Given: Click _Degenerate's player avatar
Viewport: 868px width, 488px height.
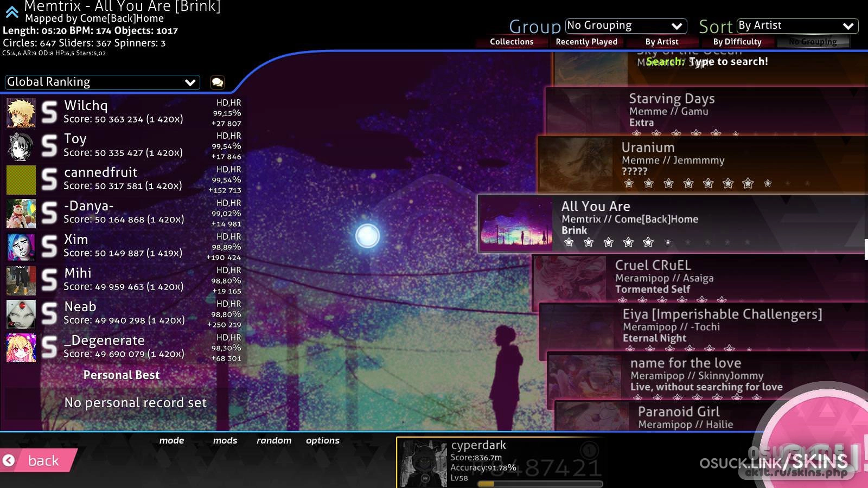Looking at the screenshot, I should point(21,348).
